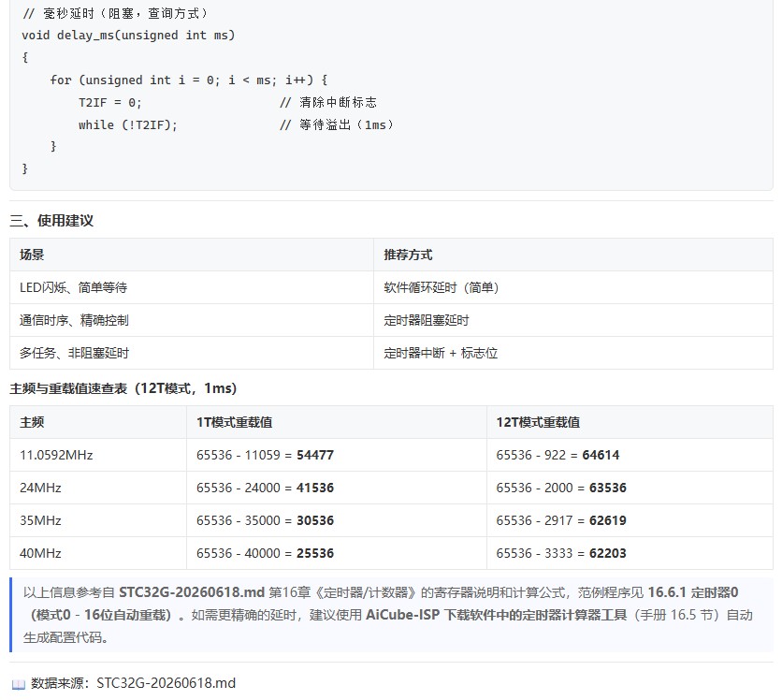The image size is (782, 700).
Task: Click the value 65536 - 40000 = 25536
Action: 265,553
